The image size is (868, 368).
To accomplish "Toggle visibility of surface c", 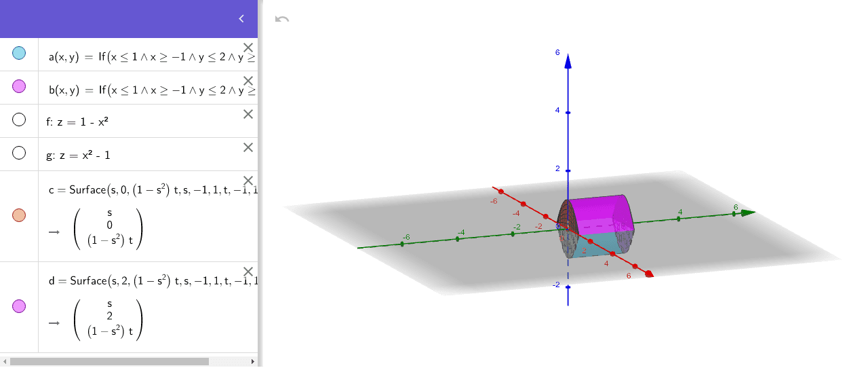I will tap(19, 215).
